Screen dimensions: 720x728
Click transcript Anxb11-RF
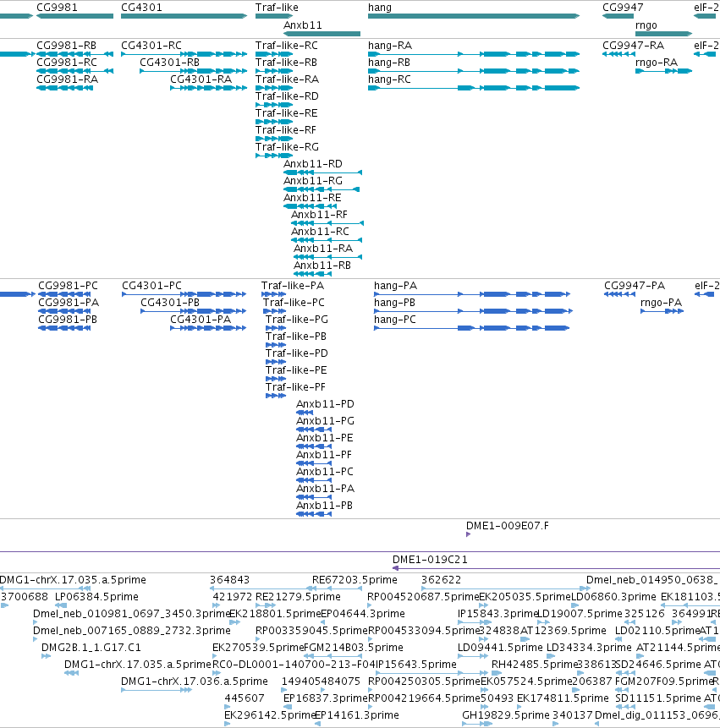(327, 223)
